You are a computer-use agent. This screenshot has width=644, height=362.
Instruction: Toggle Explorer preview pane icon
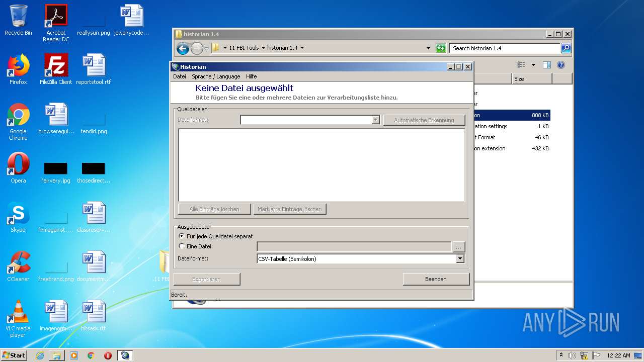547,65
